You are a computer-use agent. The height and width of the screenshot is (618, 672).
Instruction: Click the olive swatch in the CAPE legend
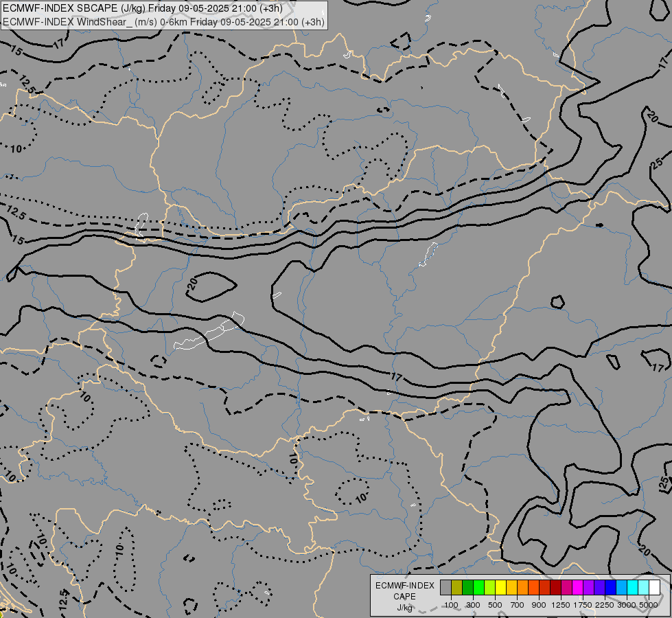coord(457,587)
